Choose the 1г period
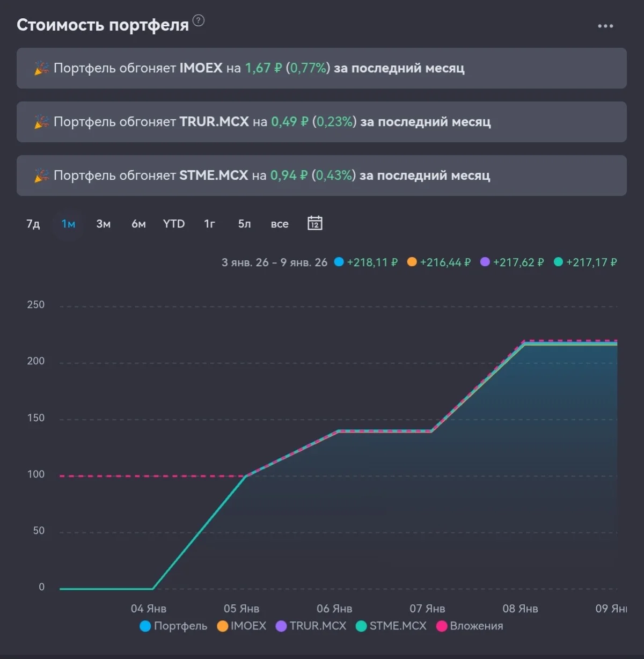Screen dimensions: 644x659 (209, 224)
